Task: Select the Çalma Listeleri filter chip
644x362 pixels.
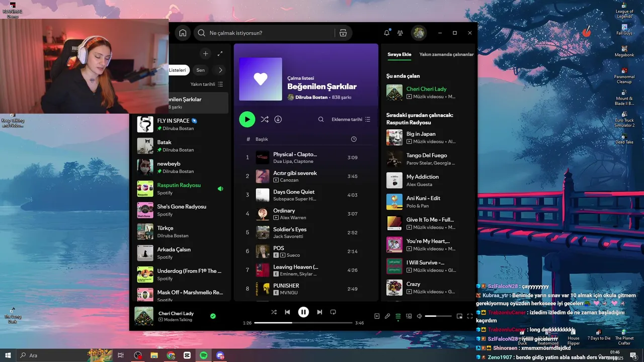Action: 178,70
